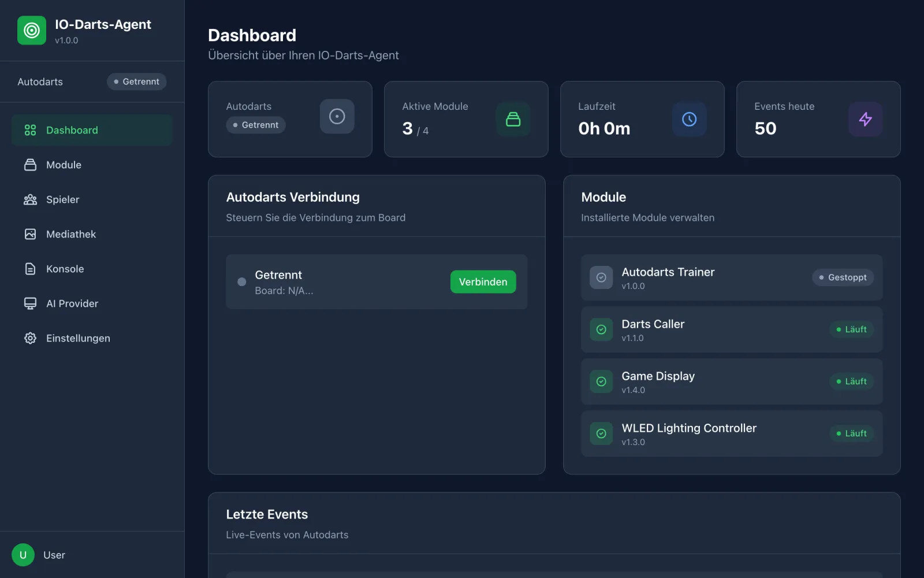Click the green Verbinden button
Image resolution: width=924 pixels, height=578 pixels.
tap(483, 281)
